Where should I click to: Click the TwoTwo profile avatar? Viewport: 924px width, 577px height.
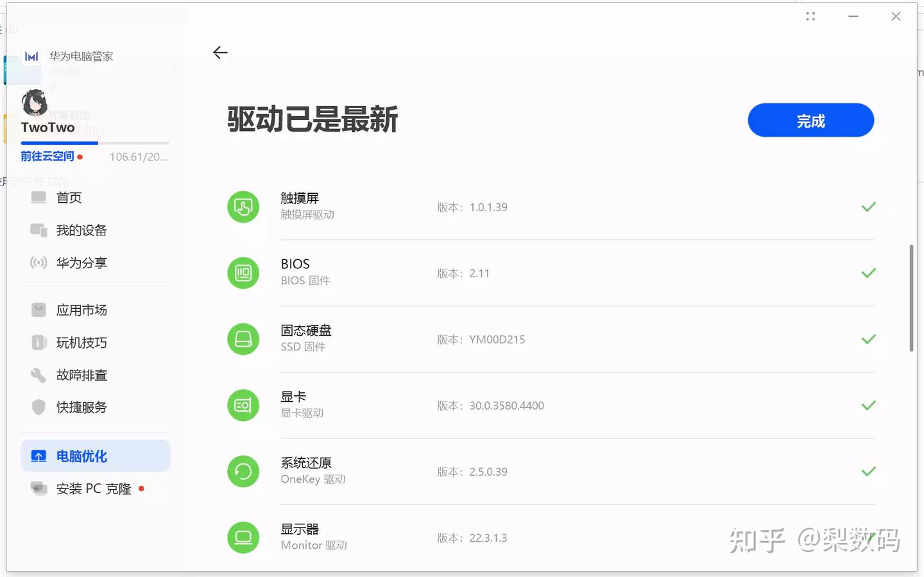click(x=35, y=103)
